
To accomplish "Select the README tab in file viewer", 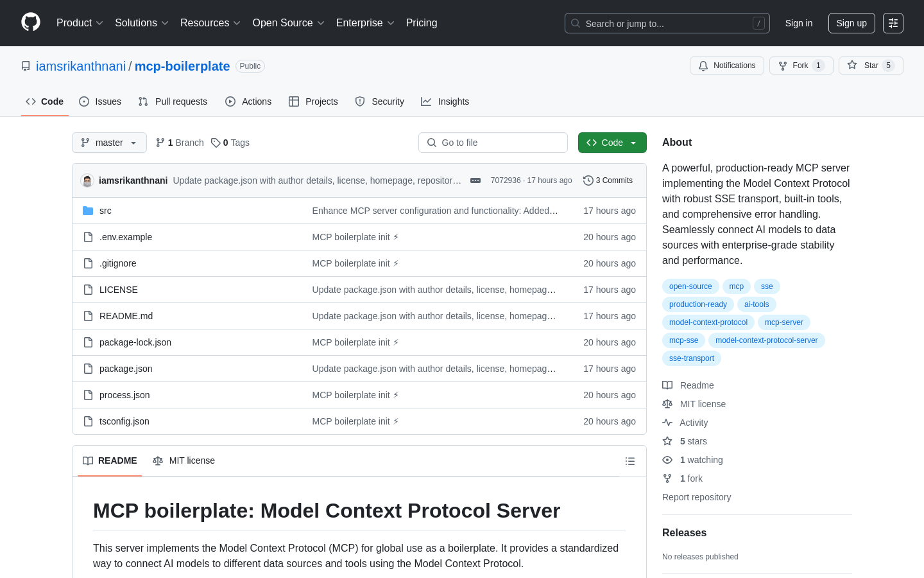I will click(110, 460).
